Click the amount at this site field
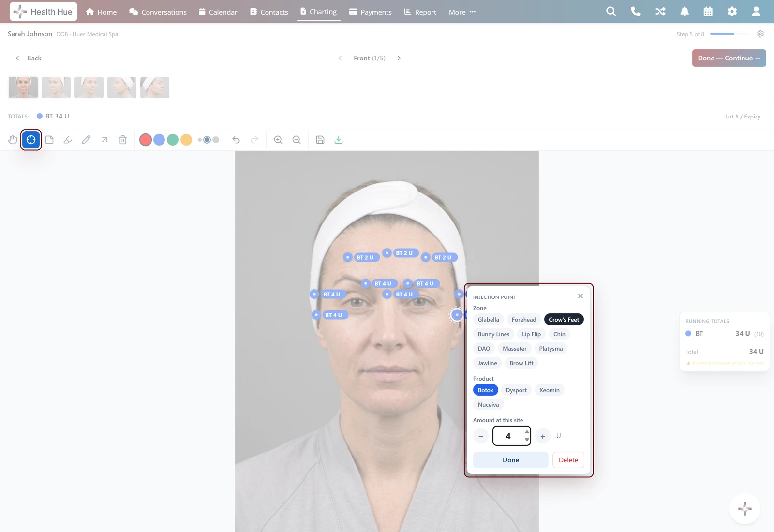The image size is (774, 532). point(512,436)
